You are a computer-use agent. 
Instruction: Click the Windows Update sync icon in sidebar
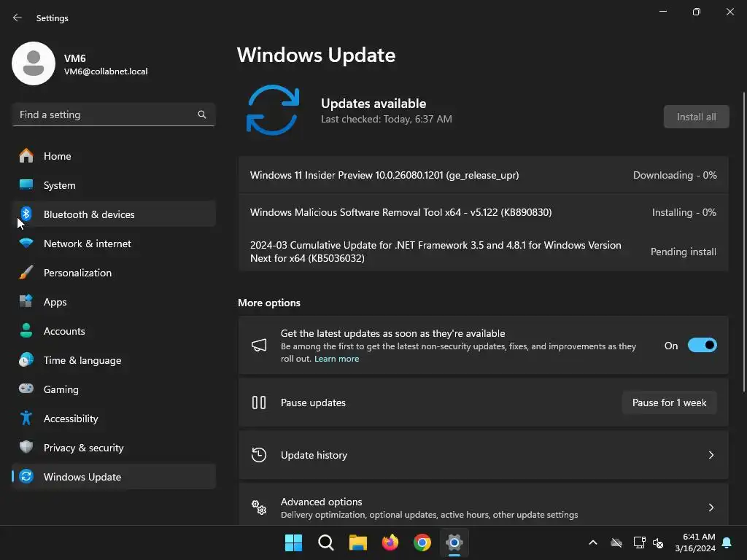click(26, 476)
